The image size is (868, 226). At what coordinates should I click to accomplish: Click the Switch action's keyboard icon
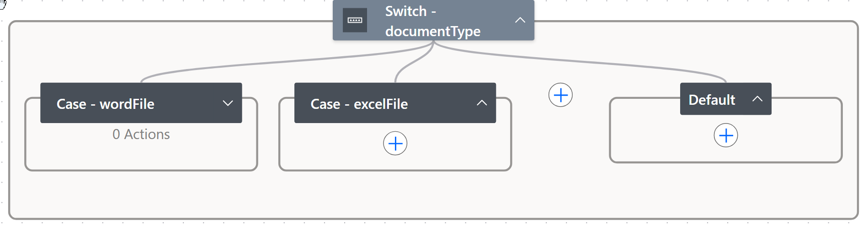[x=355, y=20]
